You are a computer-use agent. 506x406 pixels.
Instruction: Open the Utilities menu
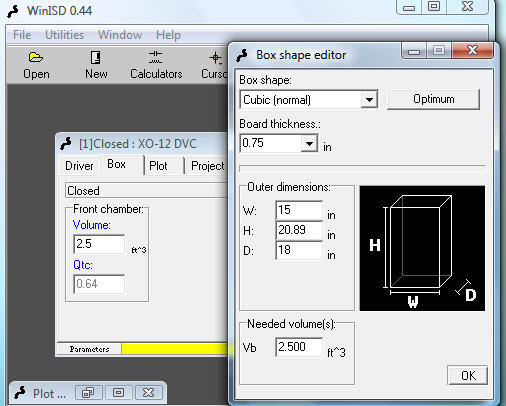(64, 35)
